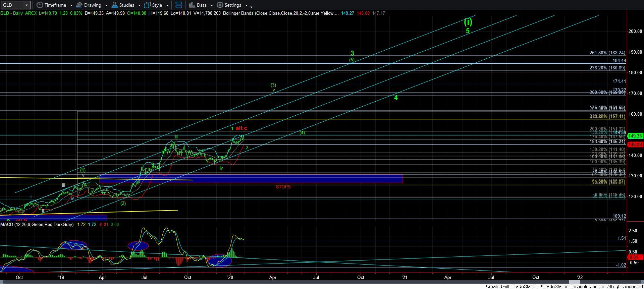This screenshot has width=644, height=289.
Task: Expand the Style dropdown arrow
Action: click(x=167, y=5)
